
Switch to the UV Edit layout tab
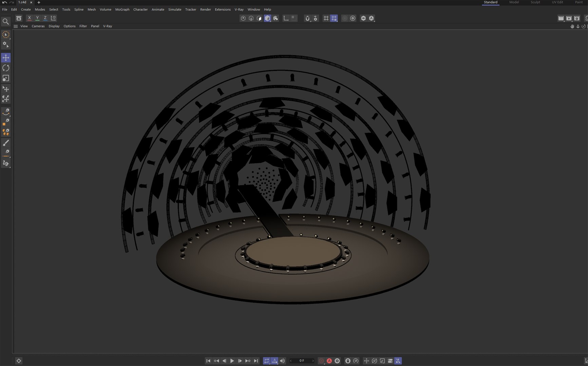(557, 2)
